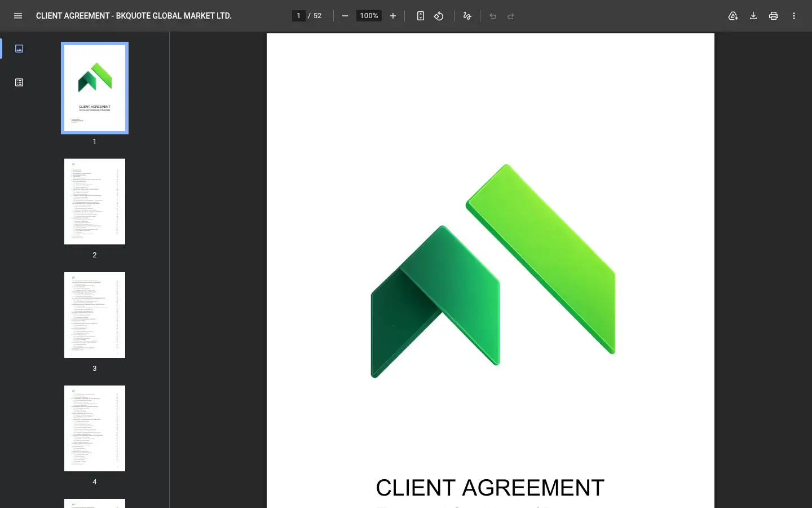The image size is (812, 508).
Task: Zoom out with the minus icon
Action: pos(345,16)
